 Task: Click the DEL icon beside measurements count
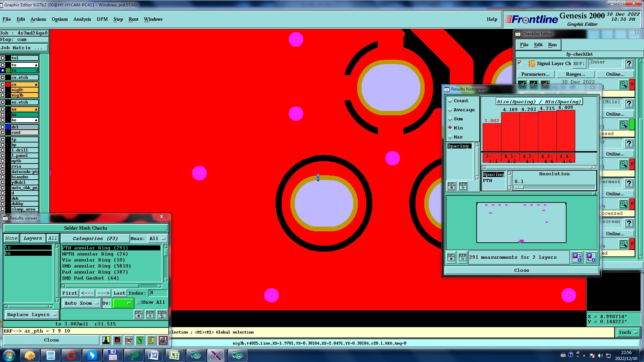451,257
